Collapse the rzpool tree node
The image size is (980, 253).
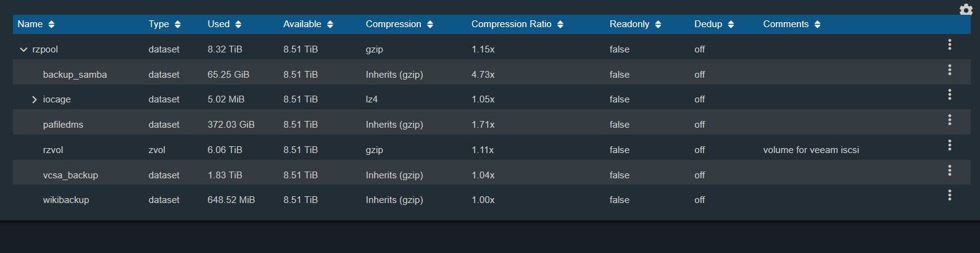tap(23, 49)
